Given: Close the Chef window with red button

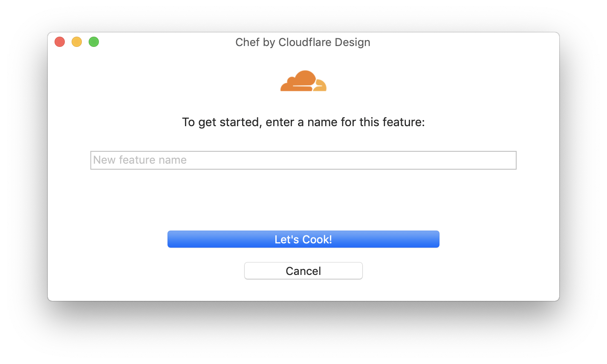Looking at the screenshot, I should tap(60, 42).
